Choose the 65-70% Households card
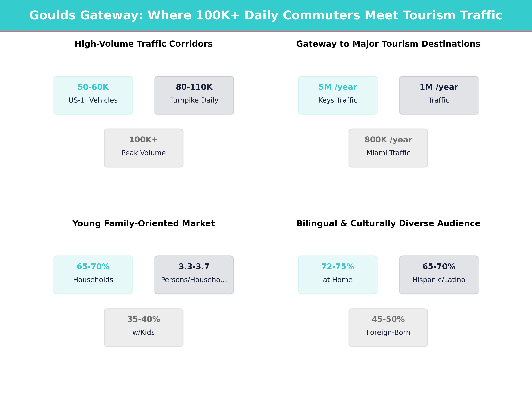 click(93, 275)
